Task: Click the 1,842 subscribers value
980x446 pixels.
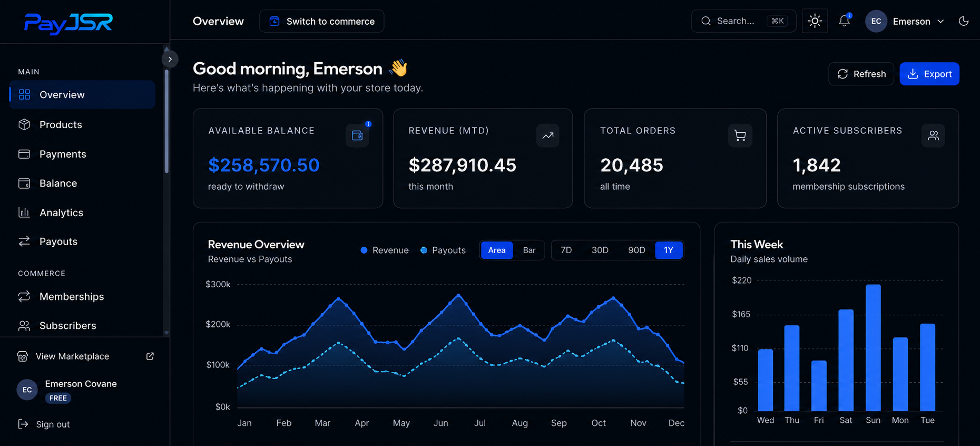Action: click(816, 165)
